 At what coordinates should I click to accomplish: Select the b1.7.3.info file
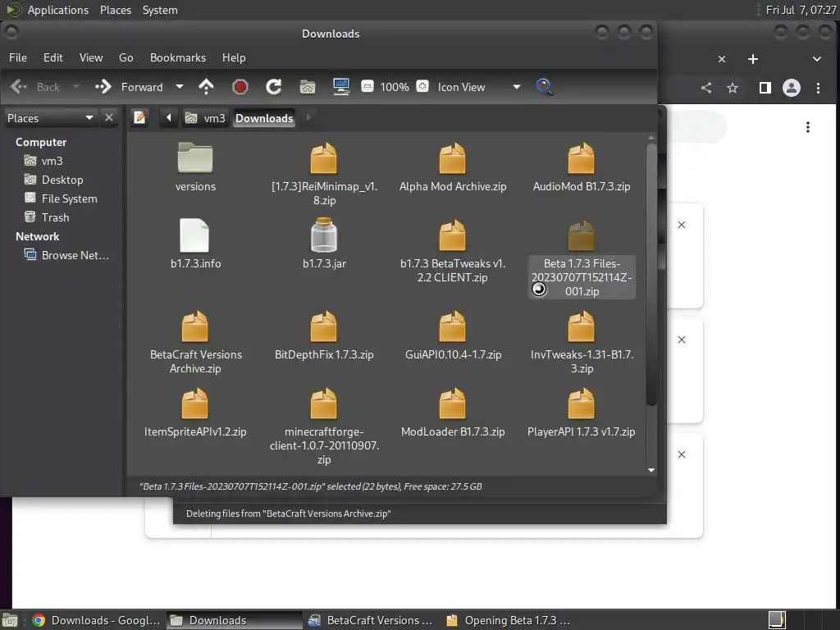(x=195, y=244)
